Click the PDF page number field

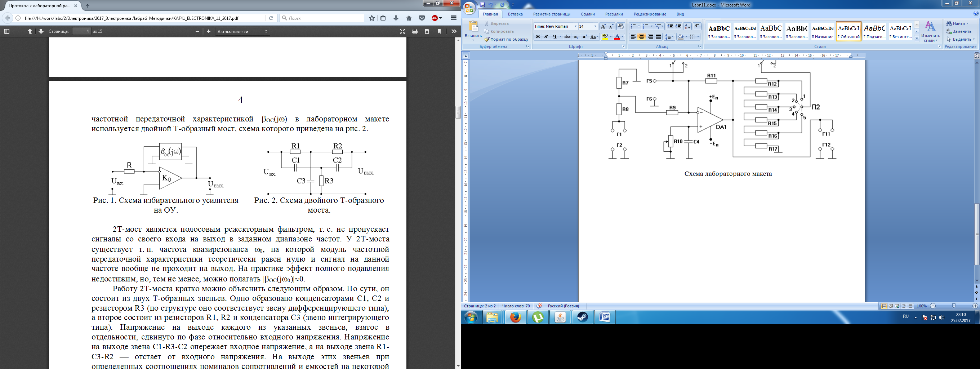(x=81, y=31)
